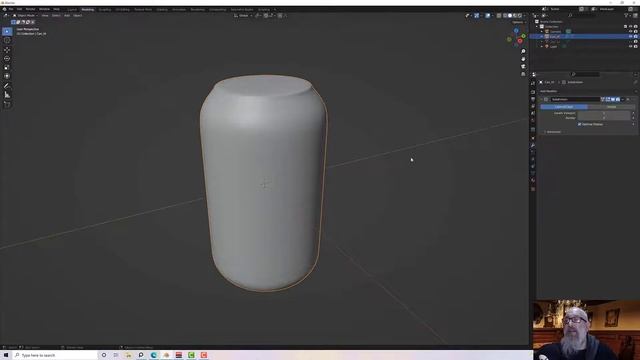Select the Transform tool
The width and height of the screenshot is (640, 360).
pyautogui.click(x=7, y=76)
